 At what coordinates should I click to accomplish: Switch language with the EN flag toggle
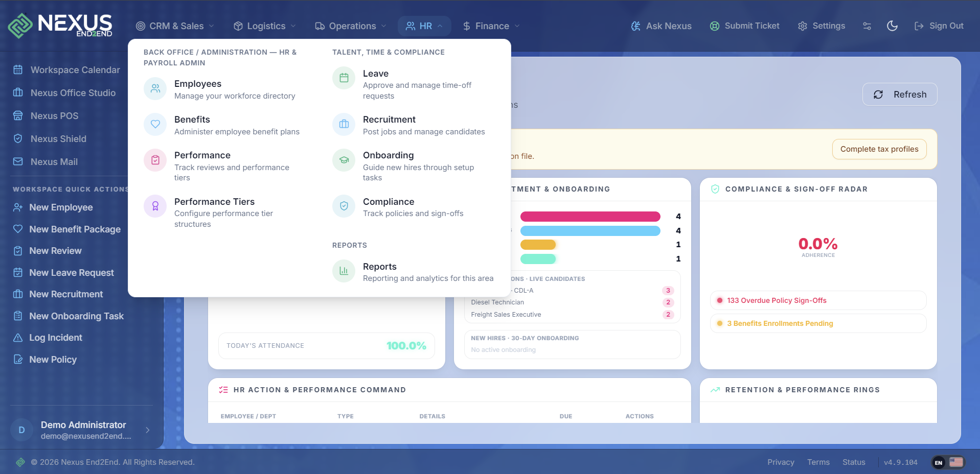pyautogui.click(x=948, y=462)
